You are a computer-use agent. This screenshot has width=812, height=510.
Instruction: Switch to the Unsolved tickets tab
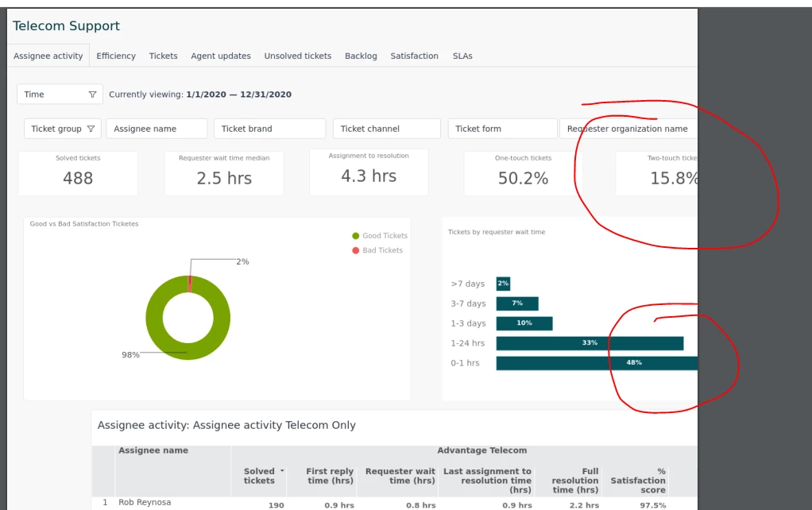click(298, 56)
